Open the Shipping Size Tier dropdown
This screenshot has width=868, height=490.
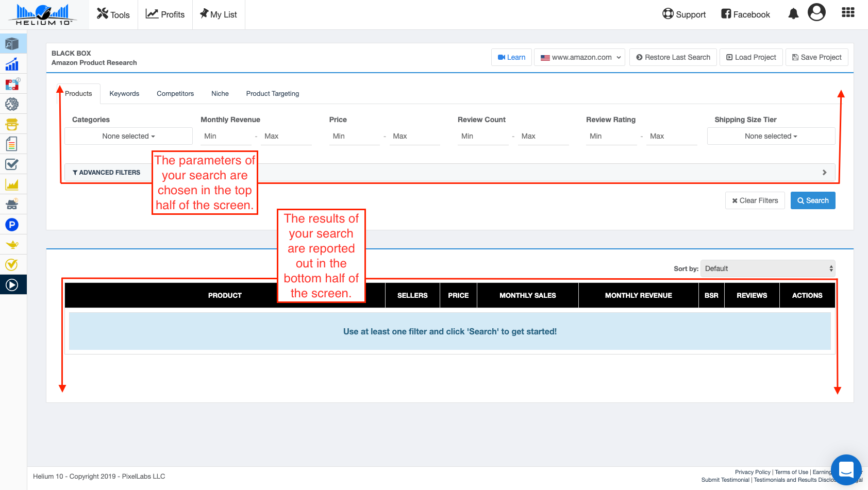771,136
